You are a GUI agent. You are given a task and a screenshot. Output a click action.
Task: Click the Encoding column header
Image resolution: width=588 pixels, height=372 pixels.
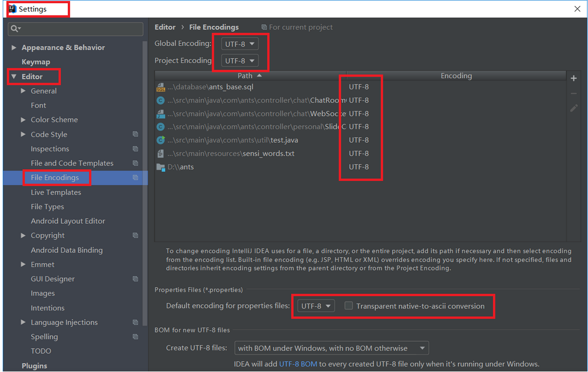tap(456, 75)
